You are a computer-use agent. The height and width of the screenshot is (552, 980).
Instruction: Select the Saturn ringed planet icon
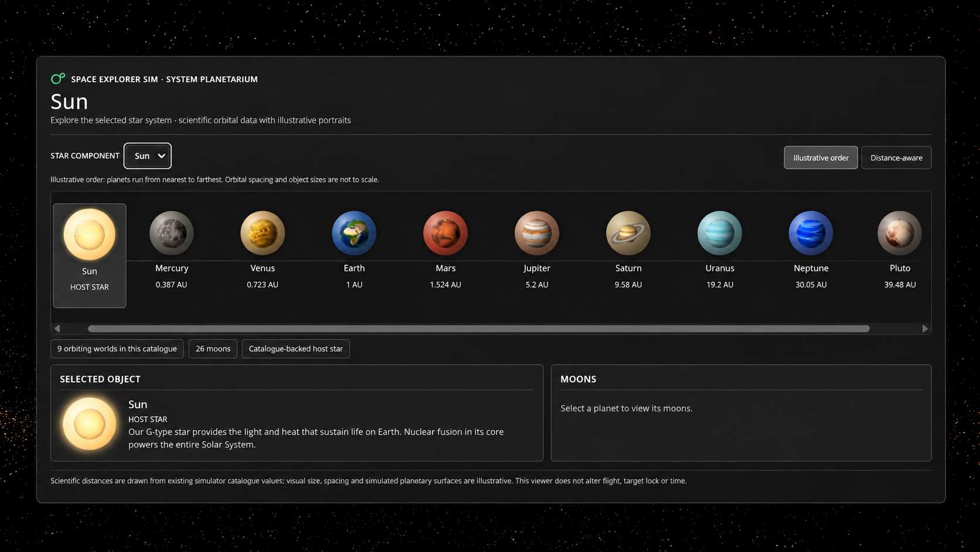pos(628,233)
